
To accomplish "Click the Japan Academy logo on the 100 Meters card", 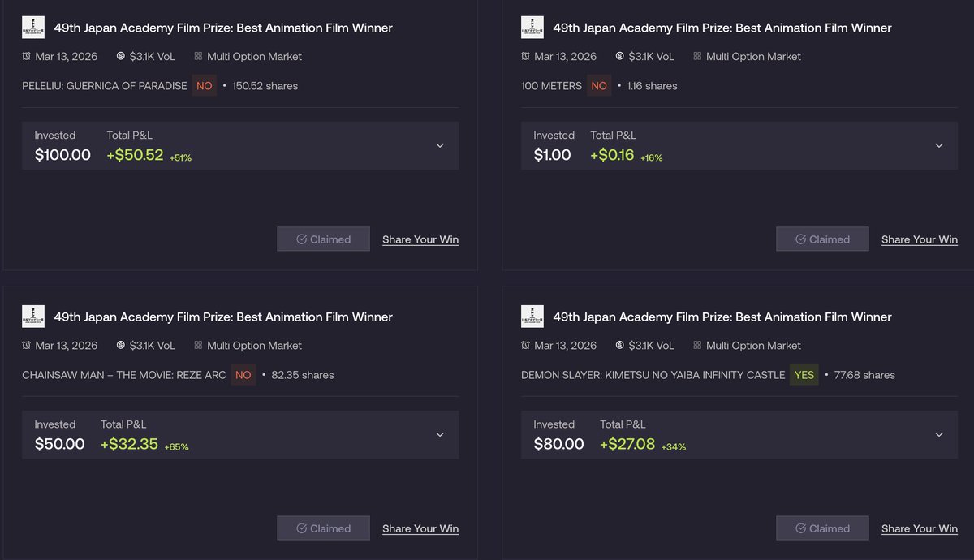I will 532,28.
